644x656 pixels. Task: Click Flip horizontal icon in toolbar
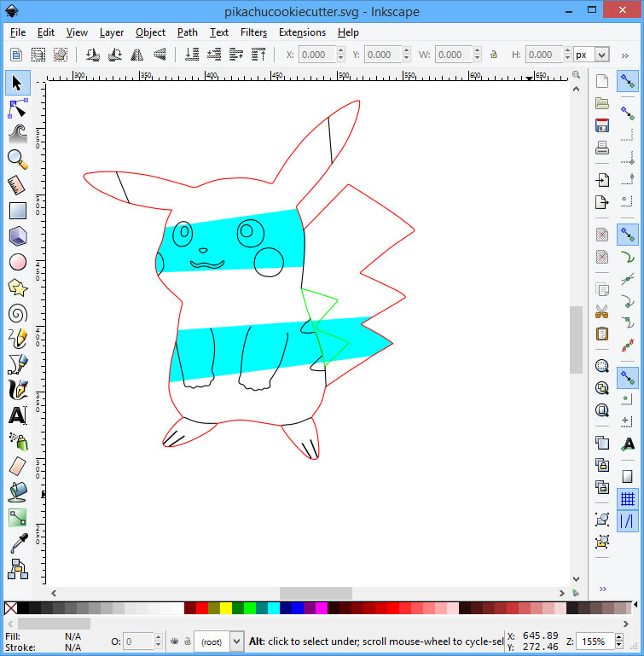(x=137, y=55)
